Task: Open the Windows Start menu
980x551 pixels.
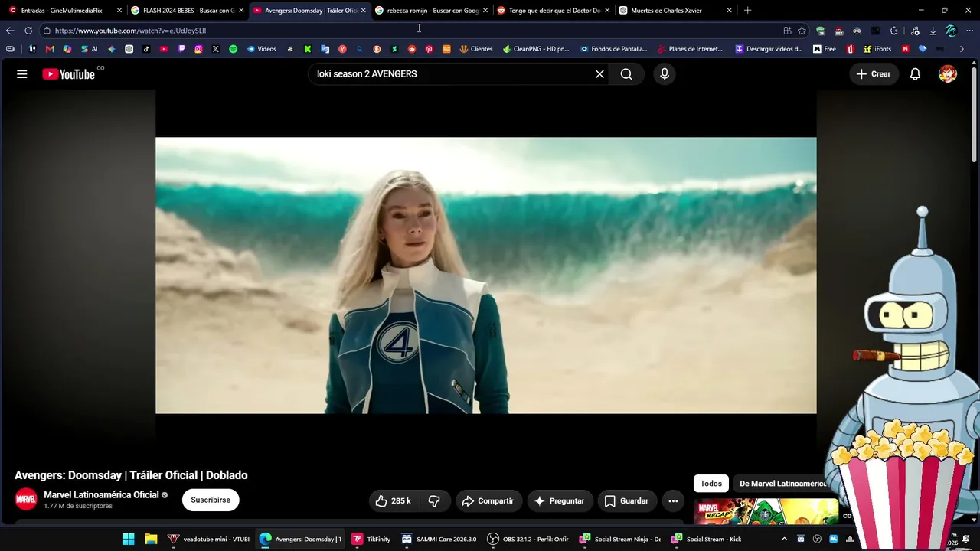Action: pos(129,539)
